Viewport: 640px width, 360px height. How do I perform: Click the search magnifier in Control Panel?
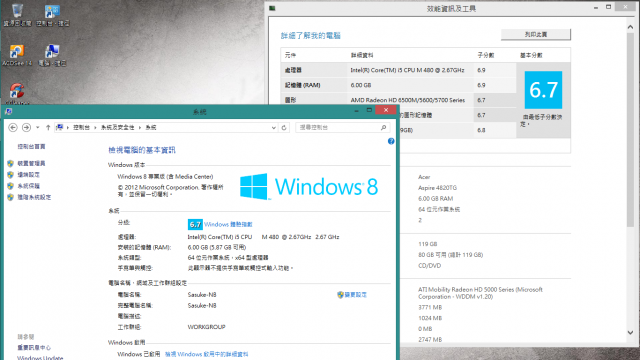click(x=383, y=128)
